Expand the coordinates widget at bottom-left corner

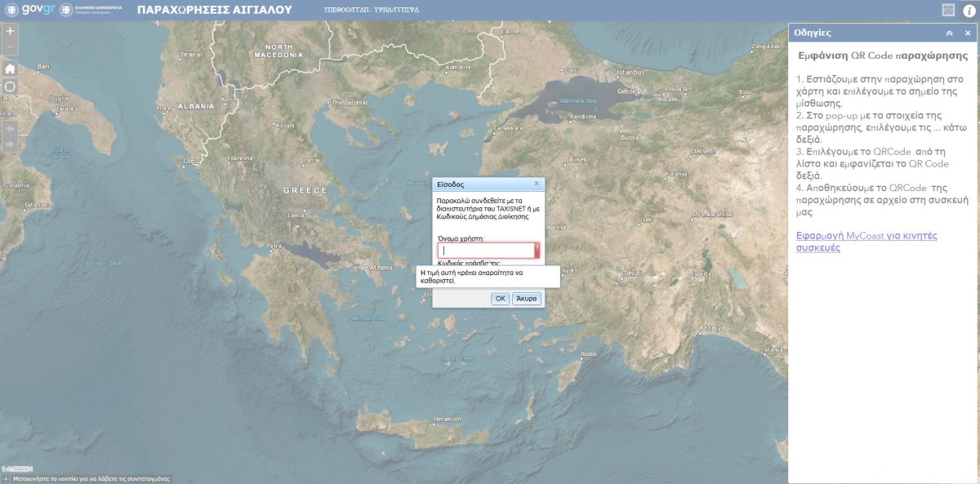tap(5, 479)
